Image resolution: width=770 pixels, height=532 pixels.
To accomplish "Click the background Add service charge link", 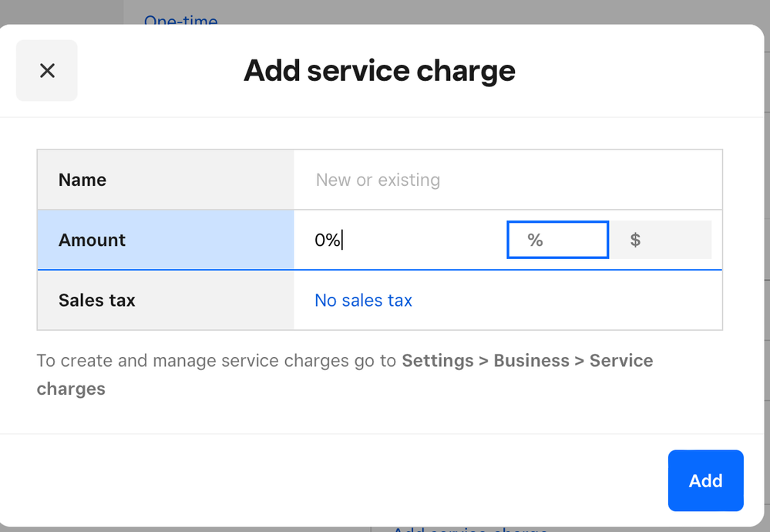I will 470,530.
